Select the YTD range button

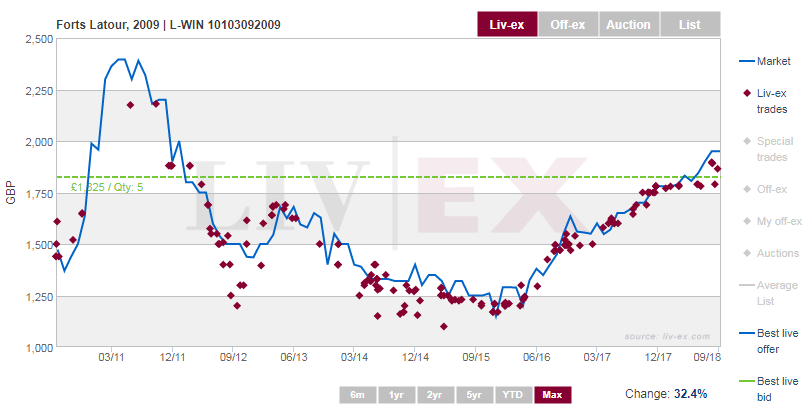tap(513, 395)
